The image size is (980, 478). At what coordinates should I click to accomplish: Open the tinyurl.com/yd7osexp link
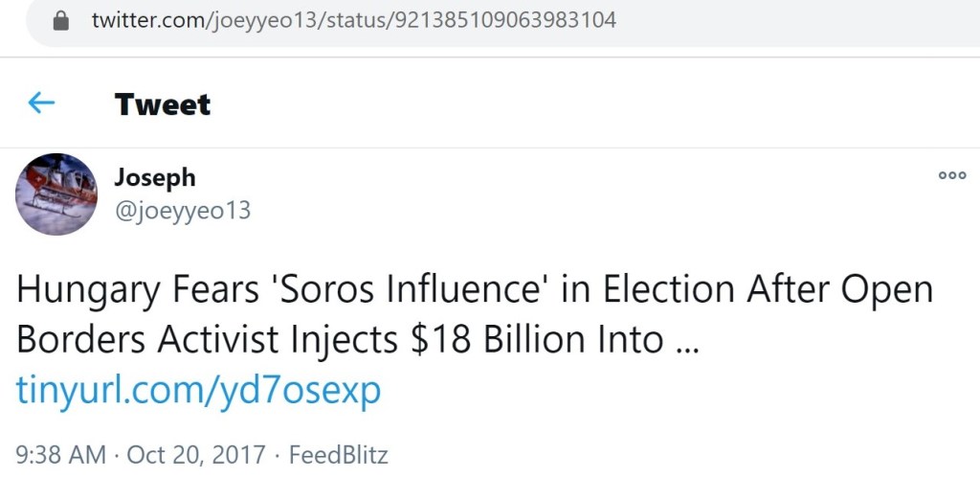tap(198, 390)
